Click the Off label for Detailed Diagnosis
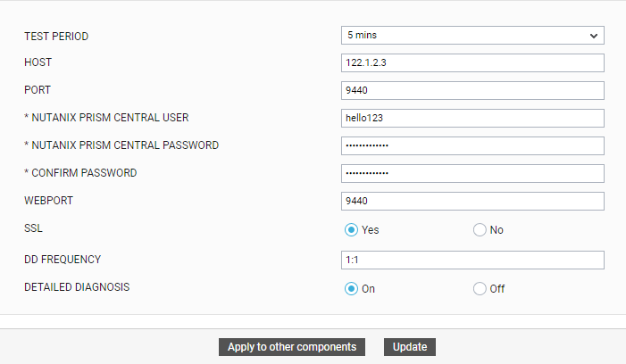 [x=497, y=289]
